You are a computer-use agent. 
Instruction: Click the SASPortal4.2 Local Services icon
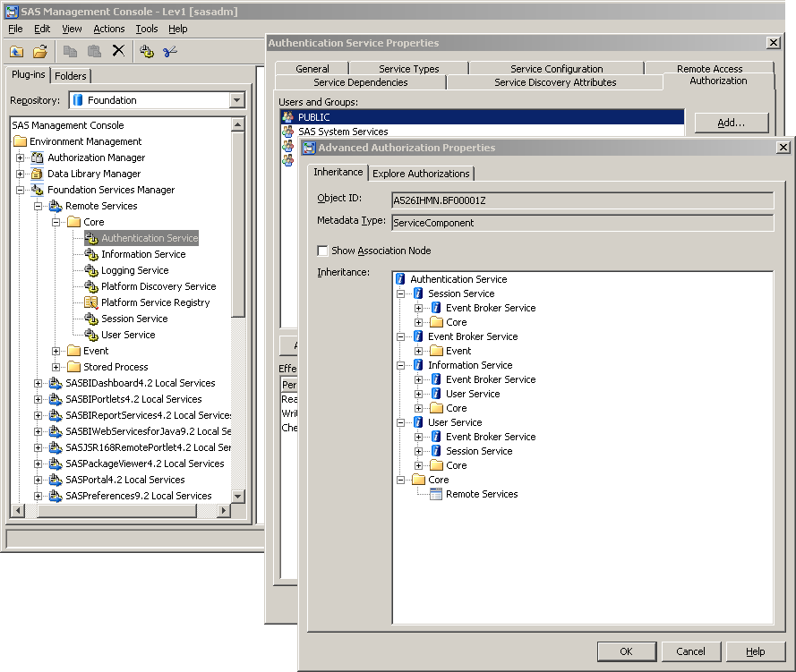coord(56,480)
